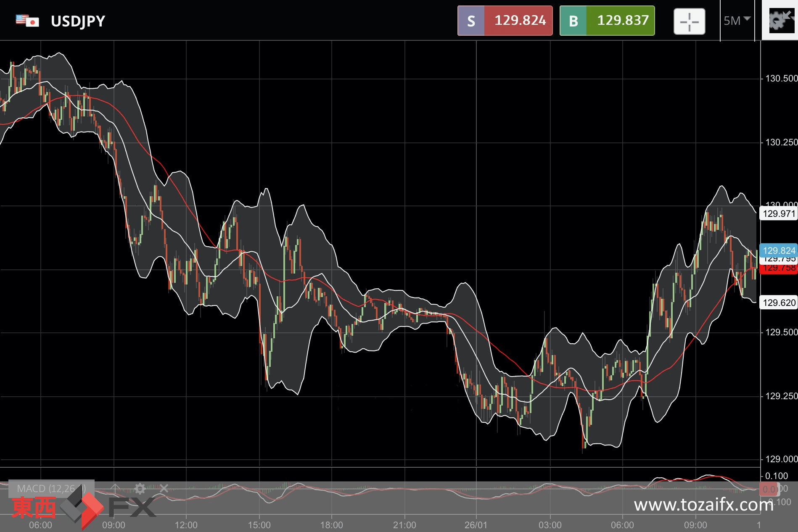This screenshot has width=798, height=532.
Task: Open the 5M timeframe dropdown
Action: tap(737, 21)
